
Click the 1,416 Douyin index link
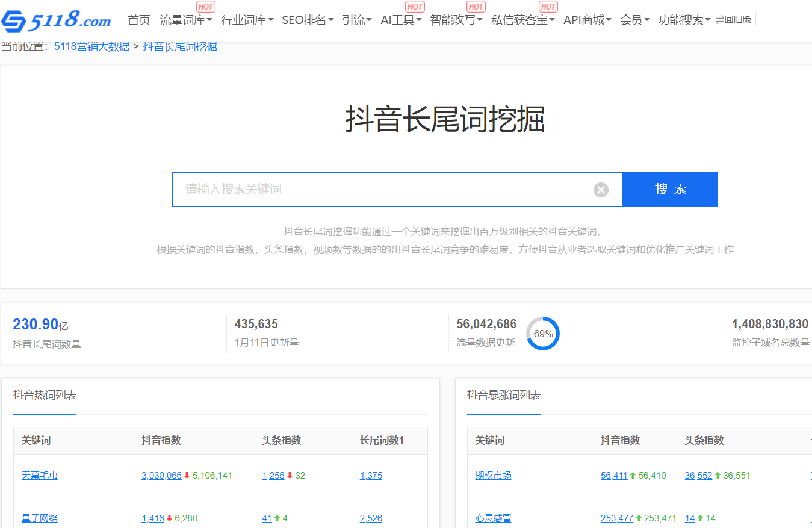[x=153, y=518]
